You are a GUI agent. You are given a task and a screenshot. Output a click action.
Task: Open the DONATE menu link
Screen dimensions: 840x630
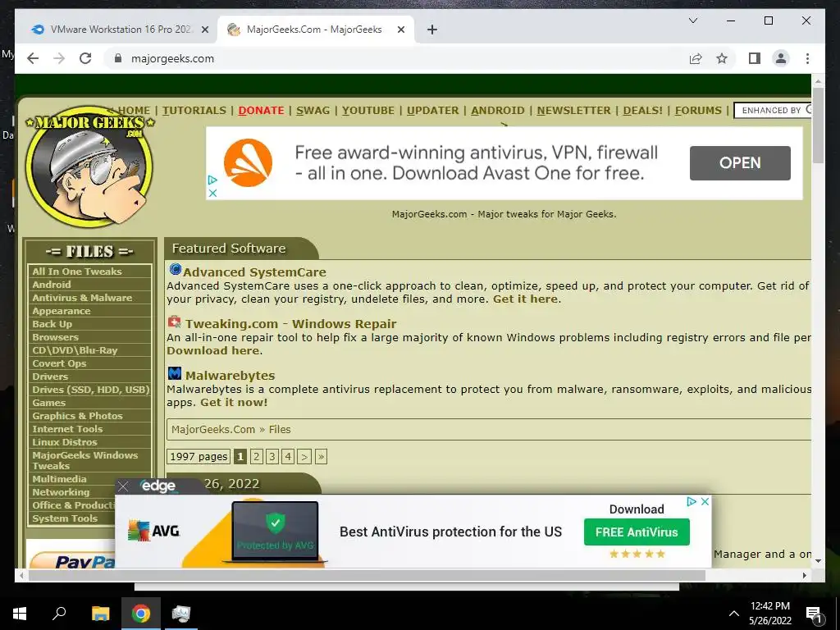pyautogui.click(x=261, y=111)
